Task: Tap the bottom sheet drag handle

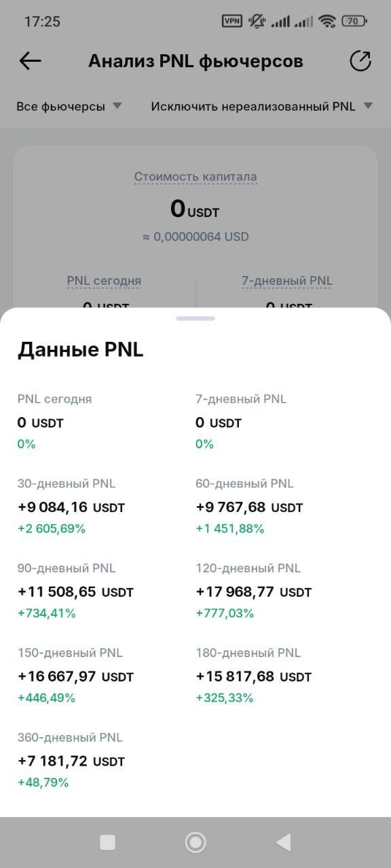Action: coord(195,318)
